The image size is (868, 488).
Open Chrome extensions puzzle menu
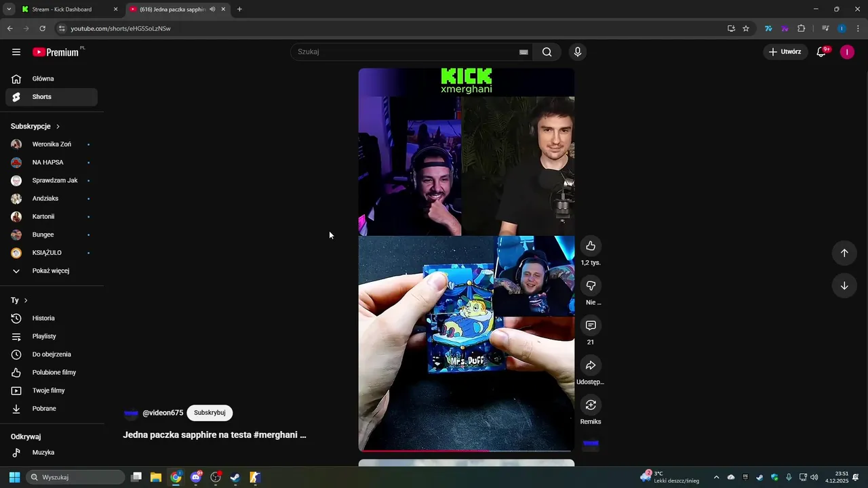coord(801,28)
